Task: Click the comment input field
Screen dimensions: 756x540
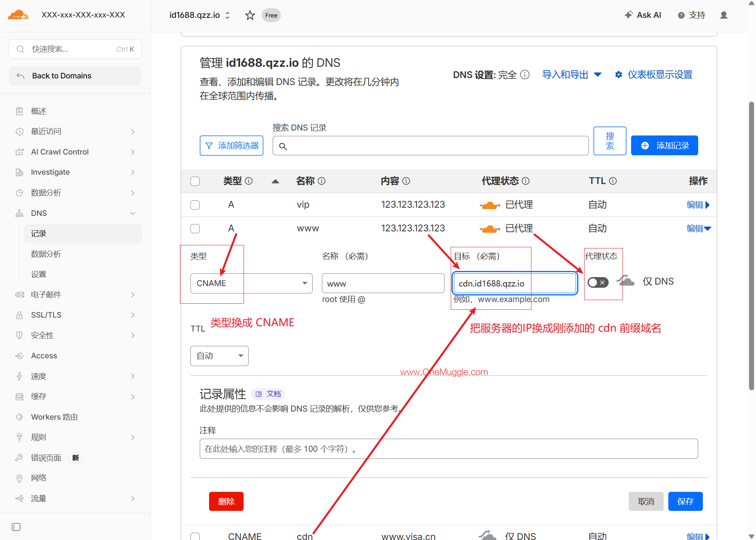Action: [x=449, y=449]
